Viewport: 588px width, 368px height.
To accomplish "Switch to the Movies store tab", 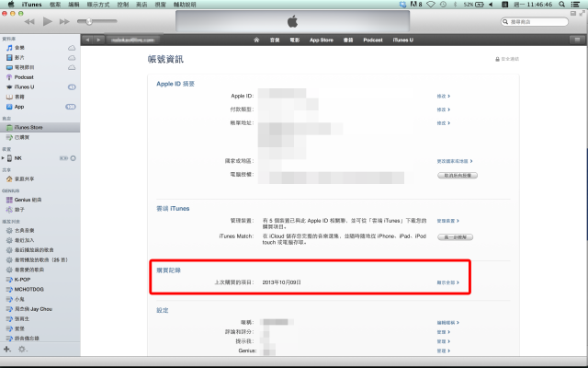I will click(x=295, y=40).
